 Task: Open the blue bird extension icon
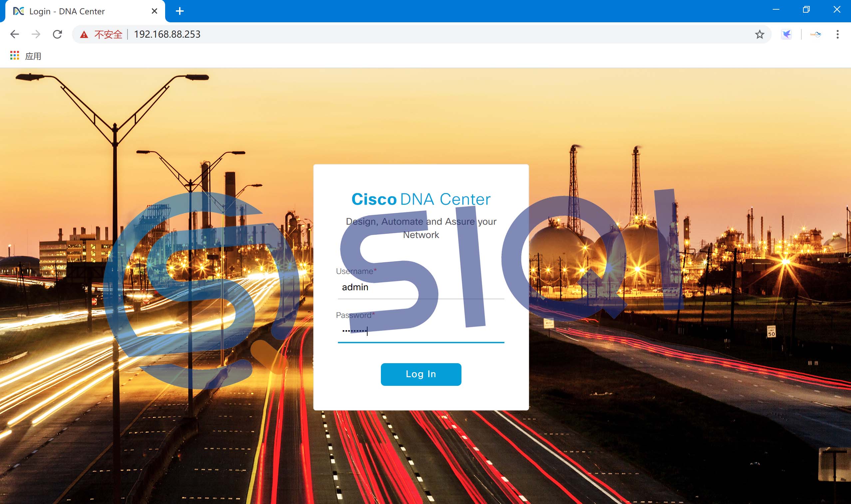[786, 34]
